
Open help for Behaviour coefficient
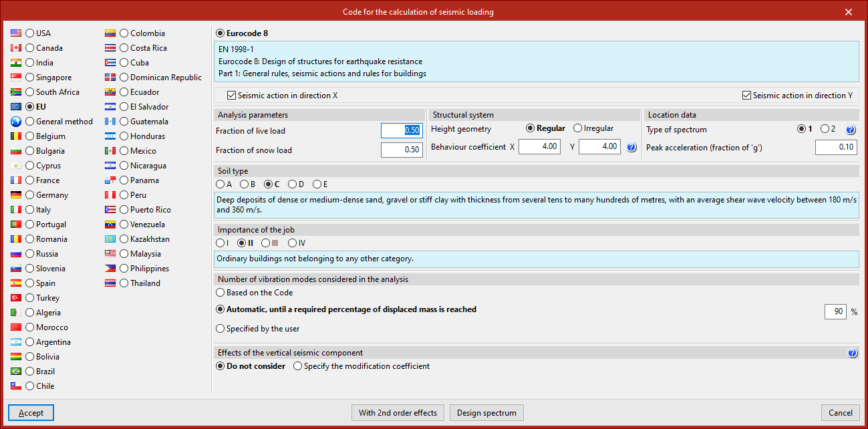tap(631, 147)
